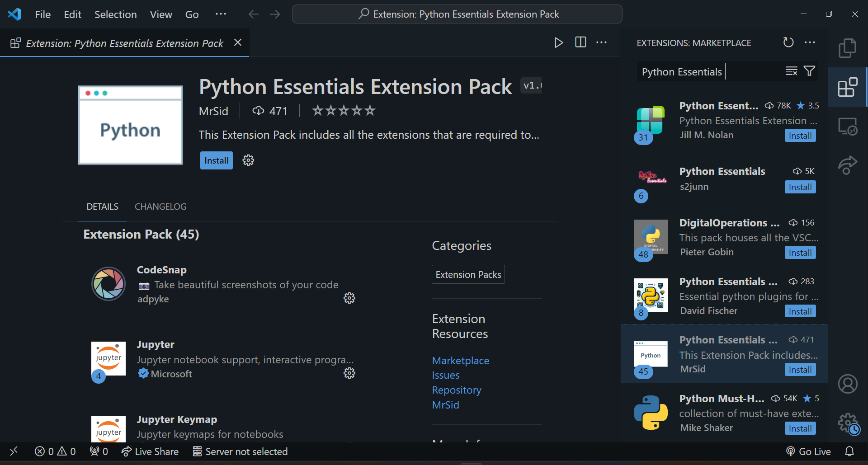Select the DigitalOperations list item title

pos(730,223)
